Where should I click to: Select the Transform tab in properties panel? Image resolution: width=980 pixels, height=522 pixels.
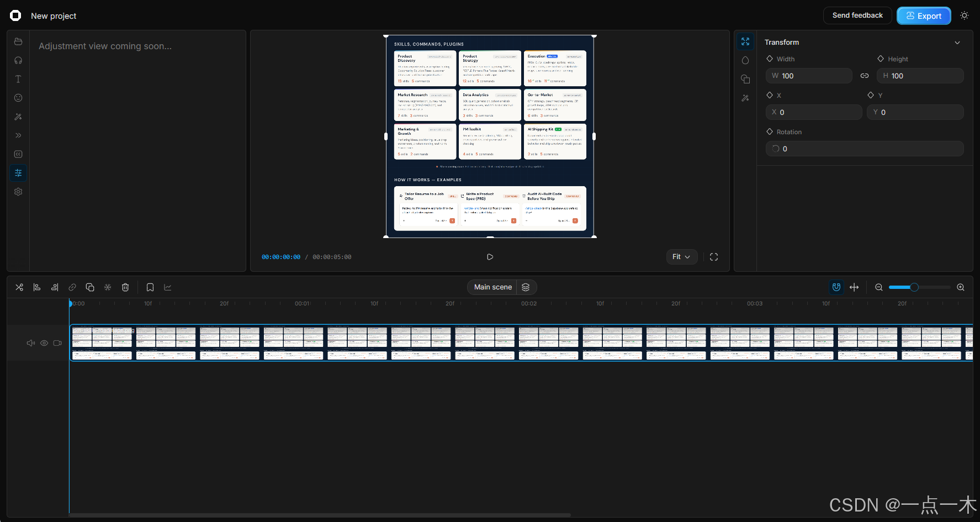point(745,41)
